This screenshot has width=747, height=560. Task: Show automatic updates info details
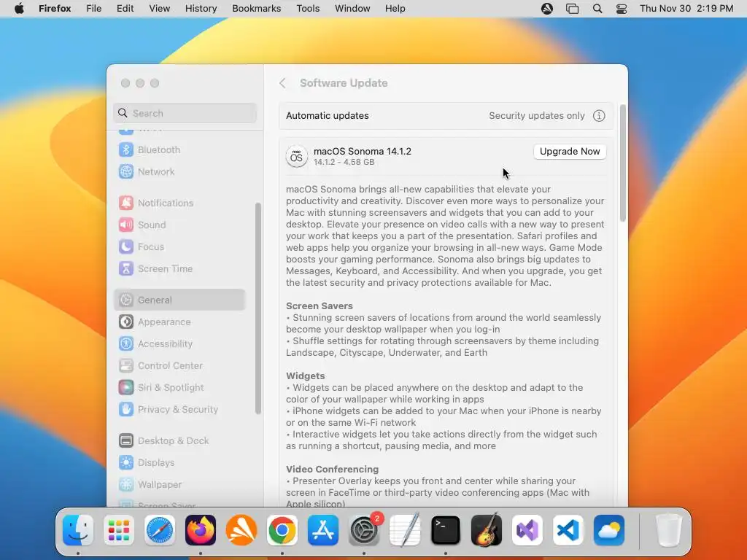599,116
